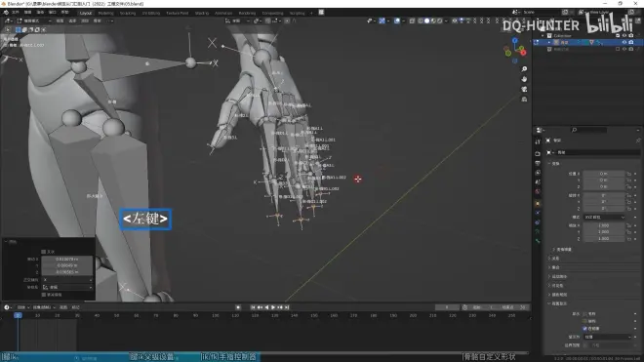Expand the selected armature row in outliner
This screenshot has width=644, height=362.
[549, 42]
